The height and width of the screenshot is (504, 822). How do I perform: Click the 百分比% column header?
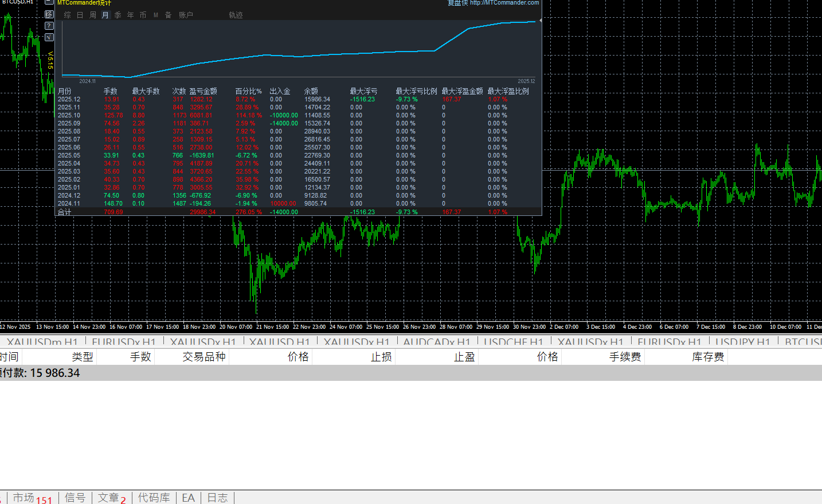click(248, 91)
